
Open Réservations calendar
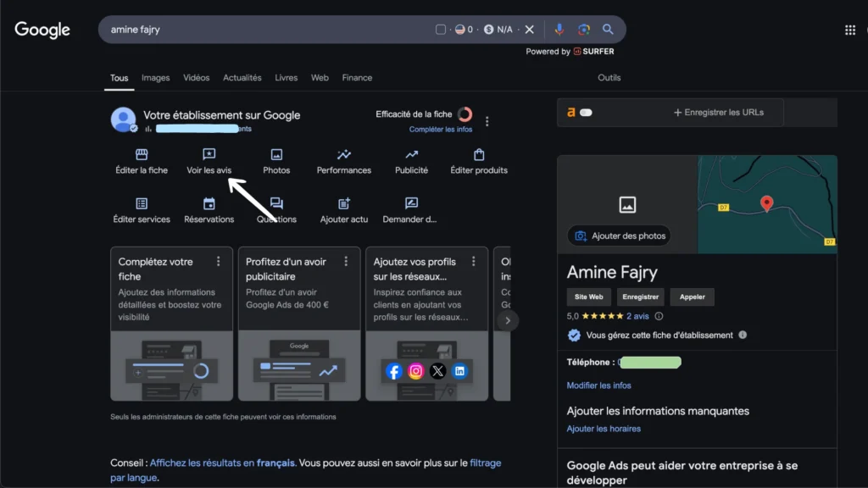pyautogui.click(x=209, y=210)
